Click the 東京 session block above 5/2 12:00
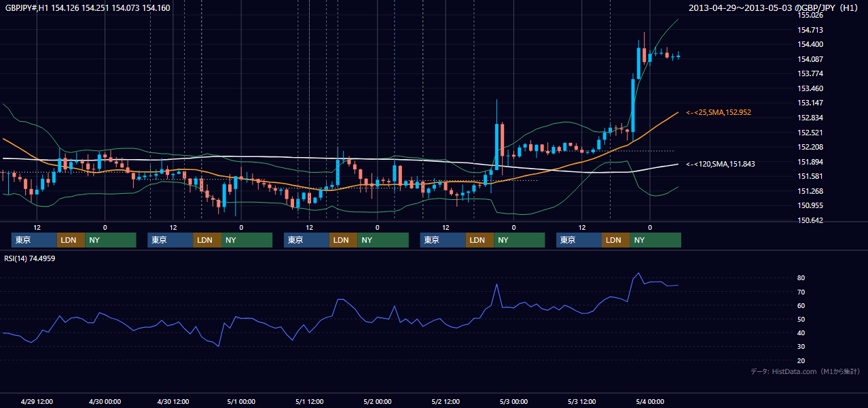 pos(443,240)
